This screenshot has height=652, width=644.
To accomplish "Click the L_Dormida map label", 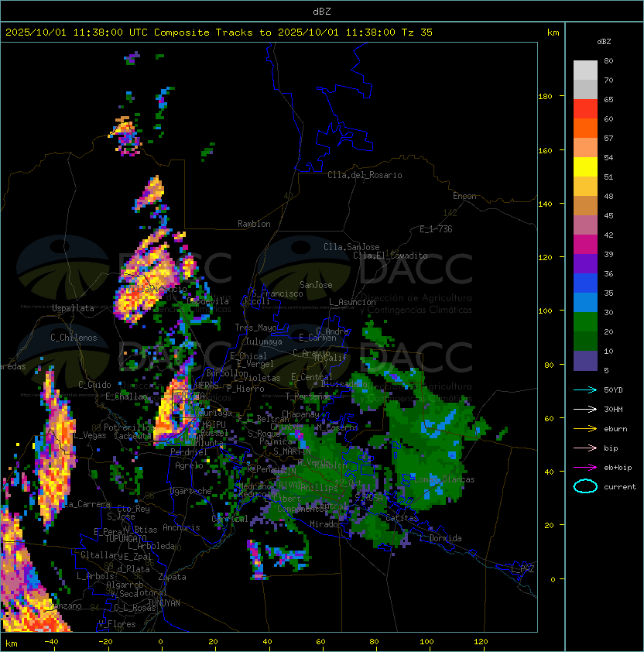I will point(440,538).
